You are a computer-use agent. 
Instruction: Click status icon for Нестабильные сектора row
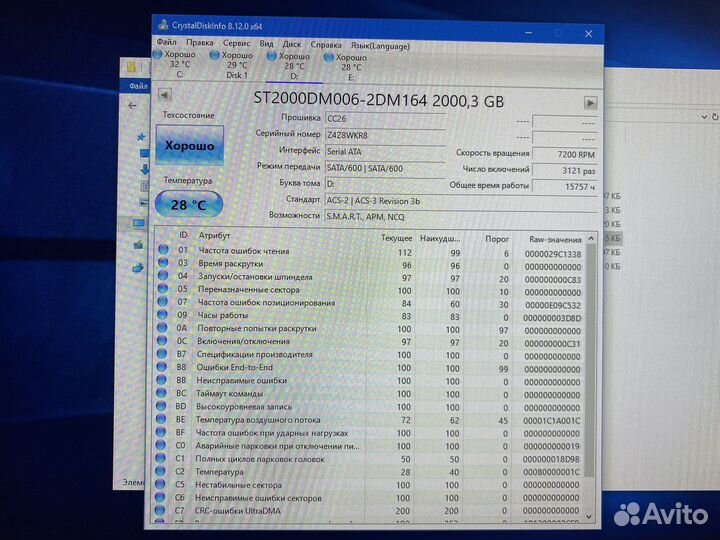coord(160,484)
